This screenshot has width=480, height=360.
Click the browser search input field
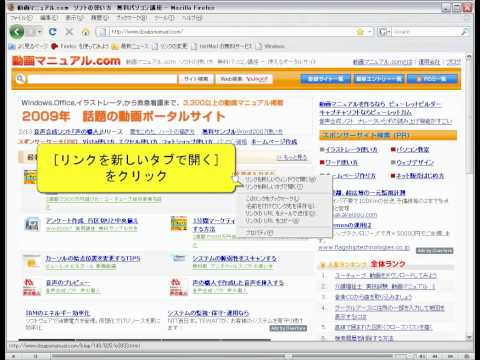426,32
